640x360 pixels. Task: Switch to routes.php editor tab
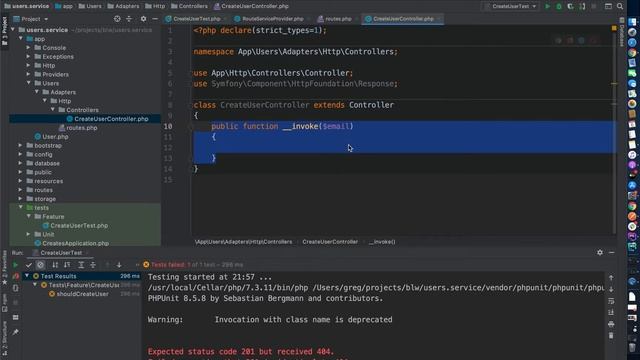[x=338, y=19]
